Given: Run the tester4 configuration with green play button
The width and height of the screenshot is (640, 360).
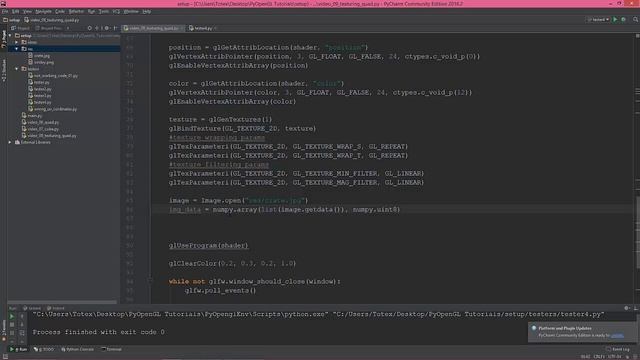Looking at the screenshot, I should 615,20.
